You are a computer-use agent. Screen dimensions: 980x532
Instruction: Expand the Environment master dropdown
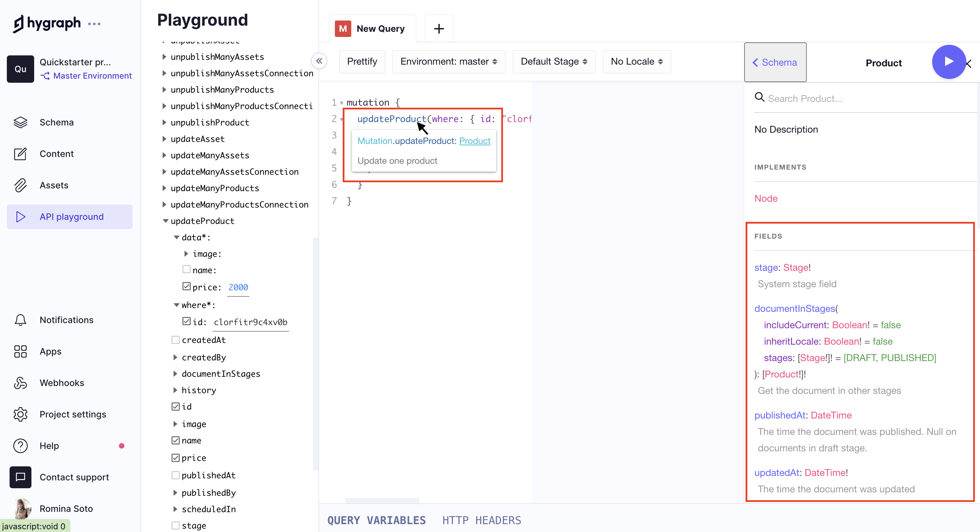tap(449, 61)
